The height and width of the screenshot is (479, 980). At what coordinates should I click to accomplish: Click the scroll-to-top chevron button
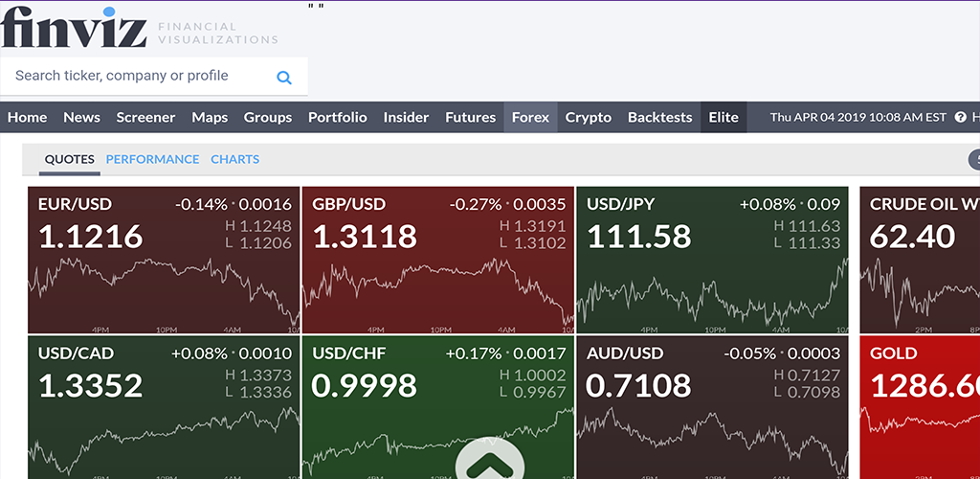point(490,458)
